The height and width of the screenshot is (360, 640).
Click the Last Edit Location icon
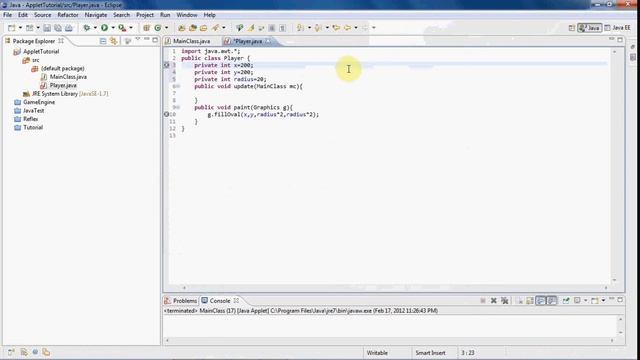point(336,28)
